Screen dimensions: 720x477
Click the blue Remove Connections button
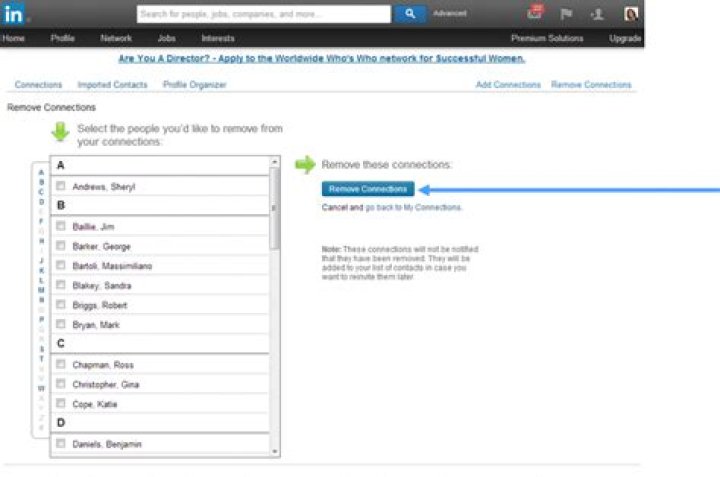368,189
